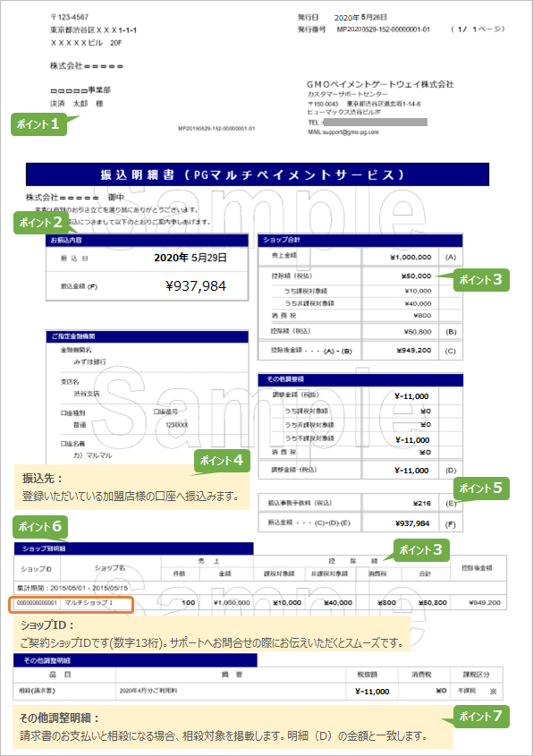Select the item "相殺(請求書)"
Viewport: 533px width, 756px height.
[x=37, y=691]
